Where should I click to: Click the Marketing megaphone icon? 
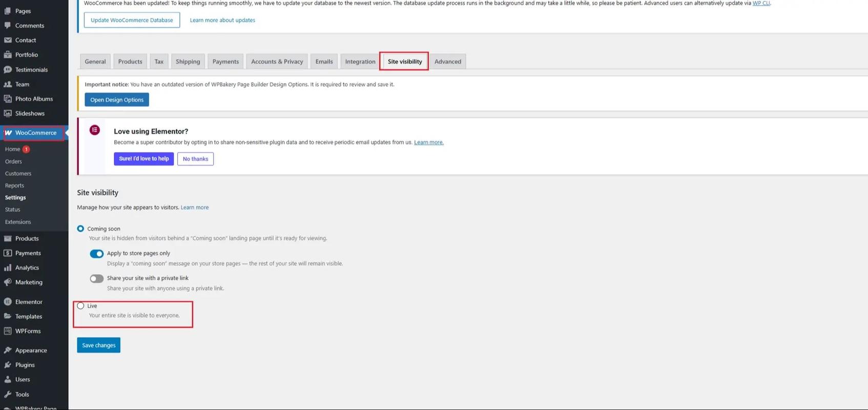point(8,282)
